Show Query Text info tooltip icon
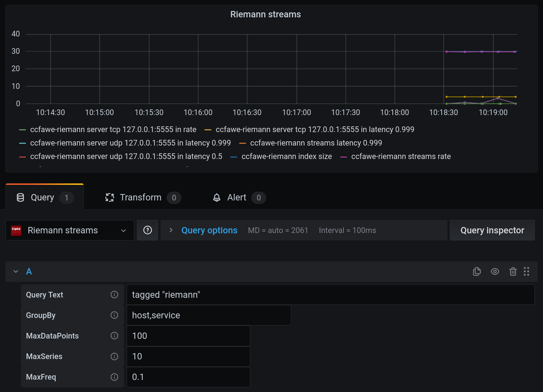The width and height of the screenshot is (543, 392). click(x=114, y=295)
